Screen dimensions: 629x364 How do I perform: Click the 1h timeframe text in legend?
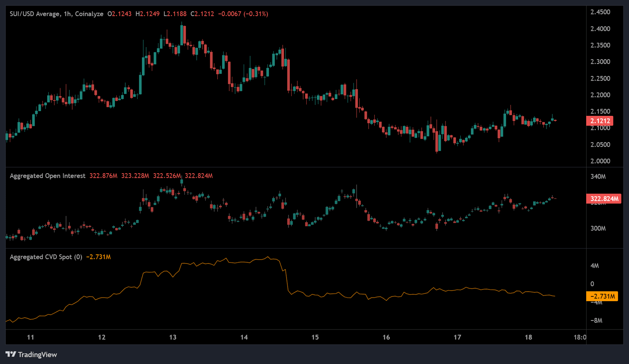(x=66, y=13)
